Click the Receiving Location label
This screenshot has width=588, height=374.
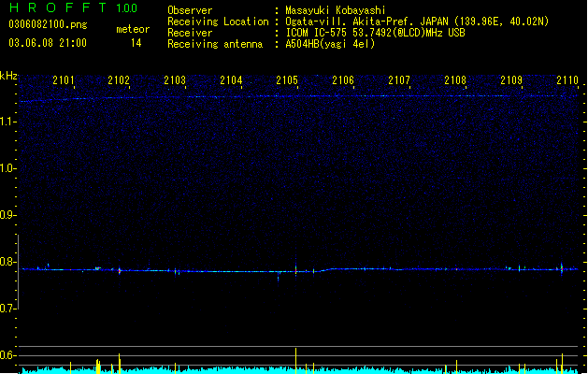[x=218, y=22]
